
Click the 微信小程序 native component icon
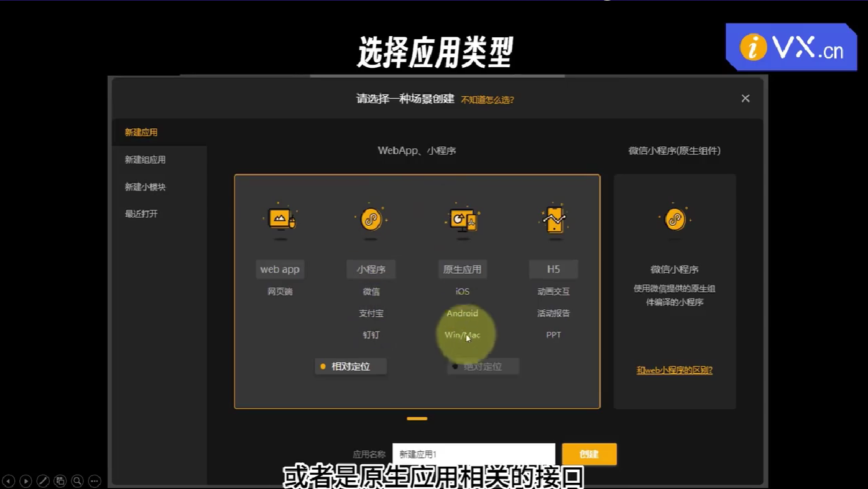coord(675,220)
